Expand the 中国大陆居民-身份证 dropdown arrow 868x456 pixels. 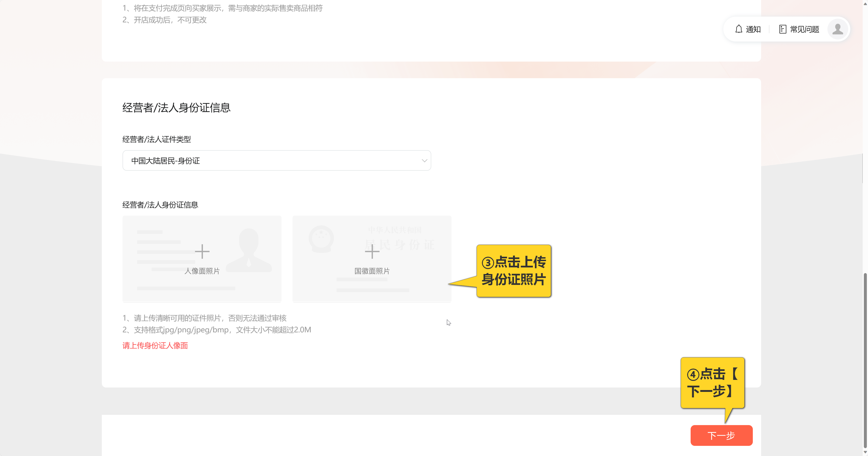click(x=424, y=161)
